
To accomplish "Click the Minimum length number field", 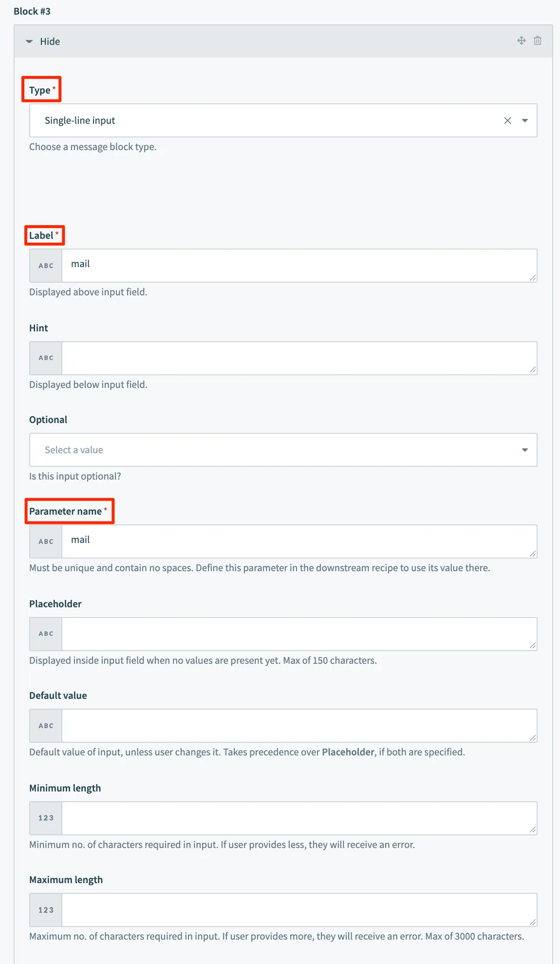I will [x=299, y=818].
